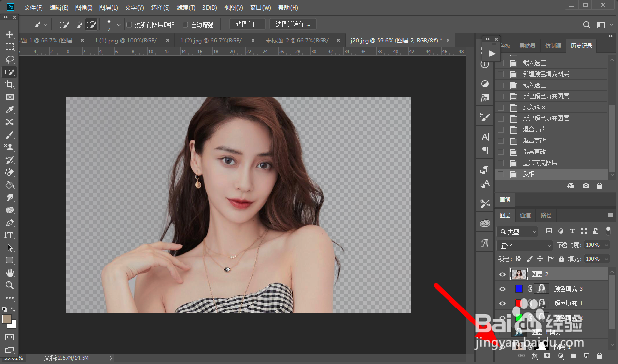Enable 对所有图层取样 checkbox

[129, 25]
